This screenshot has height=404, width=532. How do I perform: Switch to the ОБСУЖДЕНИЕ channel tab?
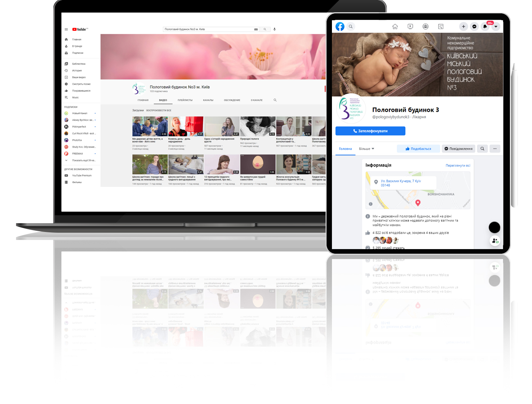click(232, 100)
